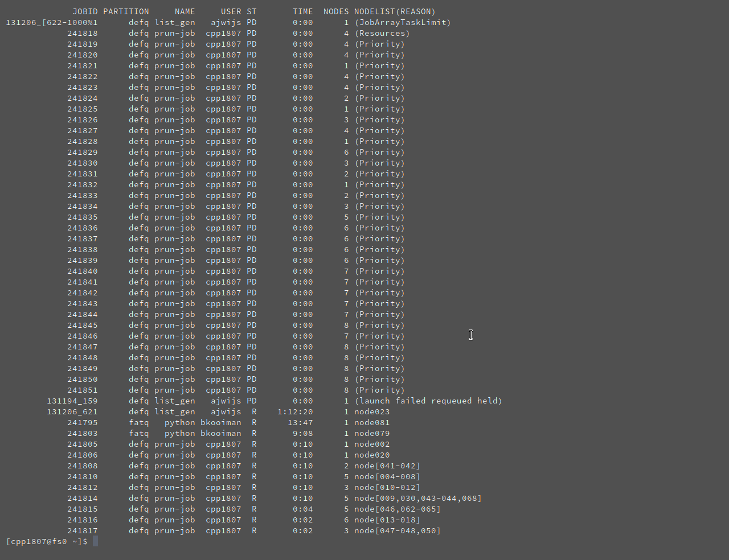
Task: Click the [cpp1807@fs0 ~]$ shell prompt
Action: pos(47,541)
